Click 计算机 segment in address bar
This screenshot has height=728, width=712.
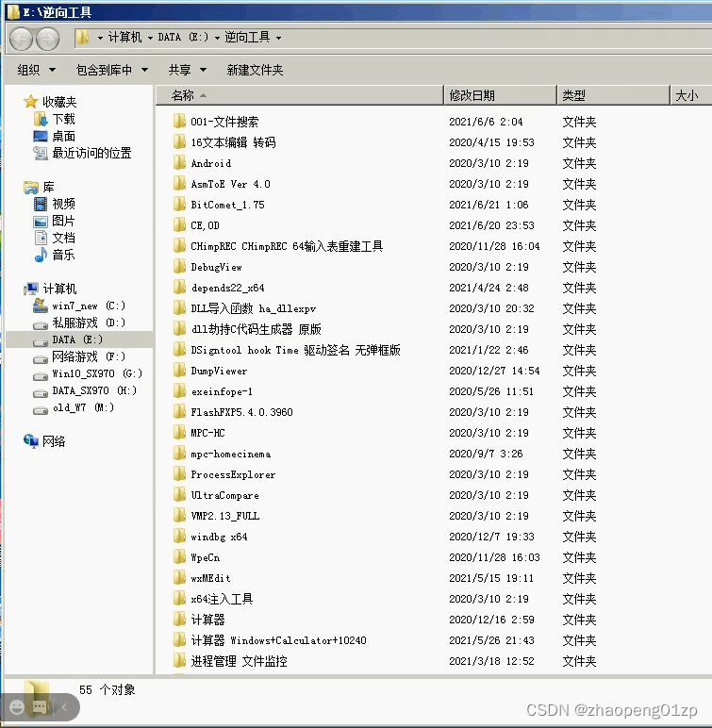pos(124,37)
